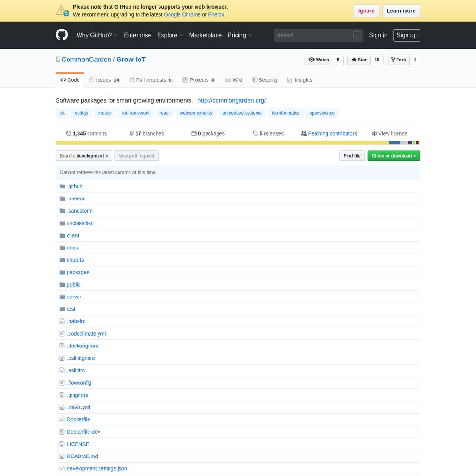Viewport: 476px width, 476px height.
Task: Click the yellow JavaScript segment of language bar
Action: (x=222, y=143)
